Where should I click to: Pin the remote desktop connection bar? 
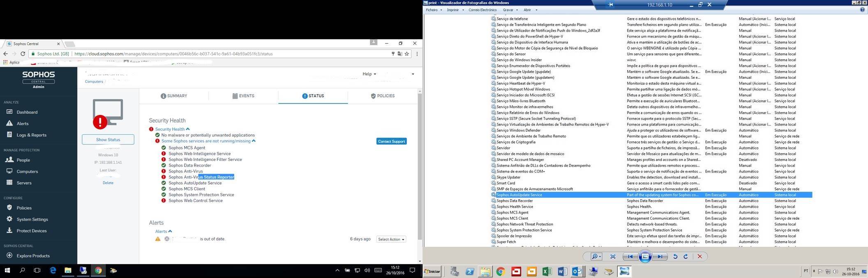tap(611, 5)
